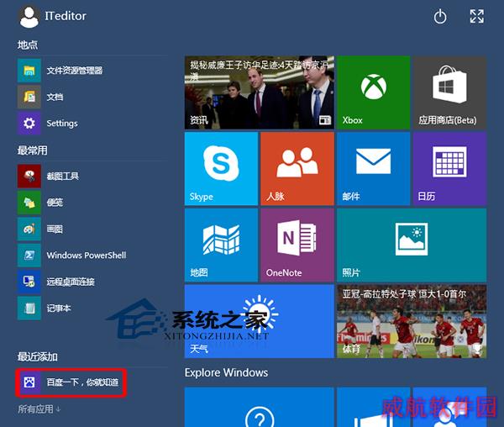Image resolution: width=504 pixels, height=427 pixels.
Task: Launch Windows PowerShell icon
Action: tap(29, 256)
